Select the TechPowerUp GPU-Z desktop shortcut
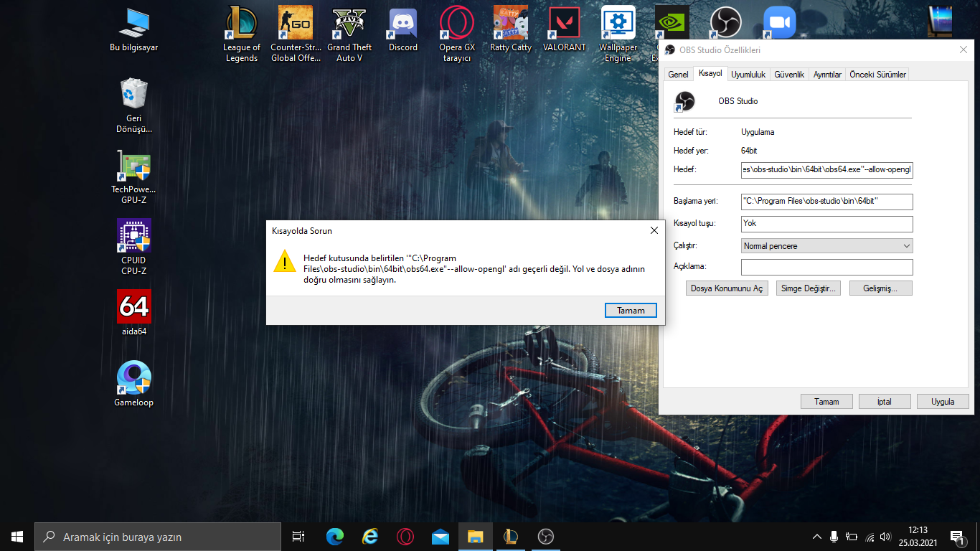 click(133, 176)
